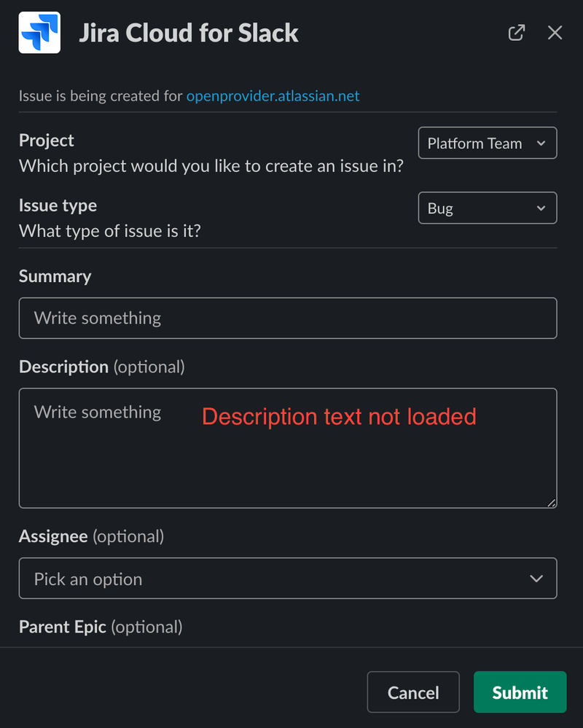Viewport: 583px width, 728px height.
Task: Click the Summary field label
Action: (55, 276)
